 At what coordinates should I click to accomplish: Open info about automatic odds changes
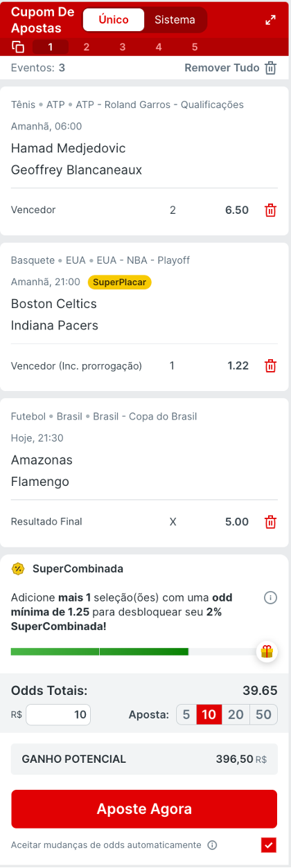pyautogui.click(x=212, y=845)
